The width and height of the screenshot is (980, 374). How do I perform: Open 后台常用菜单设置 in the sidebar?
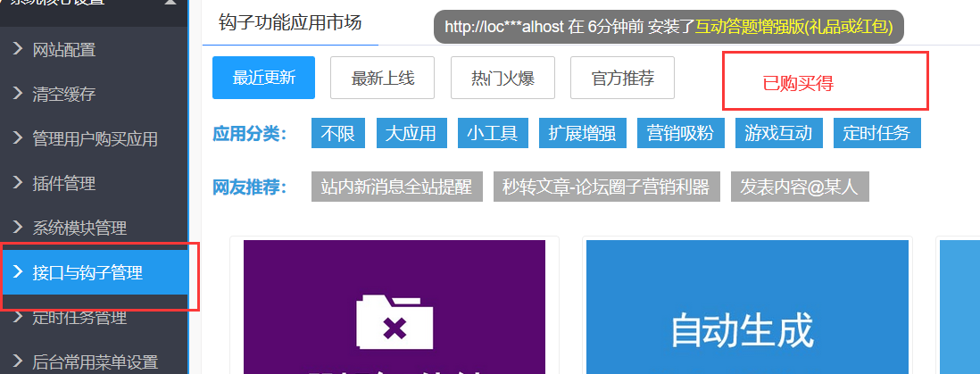pos(95,362)
